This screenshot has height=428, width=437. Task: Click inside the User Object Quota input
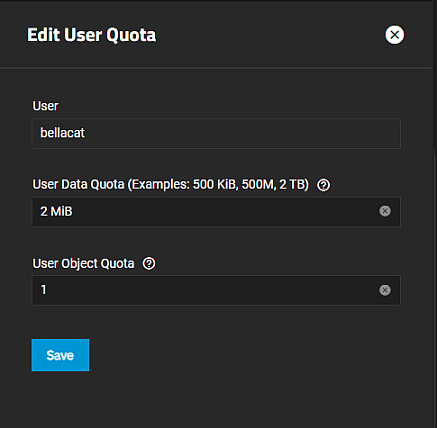pos(216,290)
